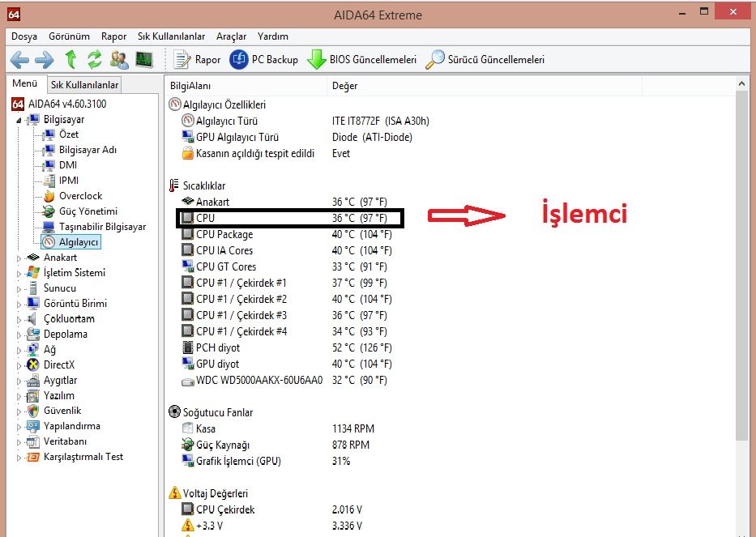Viewport: 756px width, 537px height.
Task: Open BIOS Güncellemeleri
Action: (x=362, y=60)
